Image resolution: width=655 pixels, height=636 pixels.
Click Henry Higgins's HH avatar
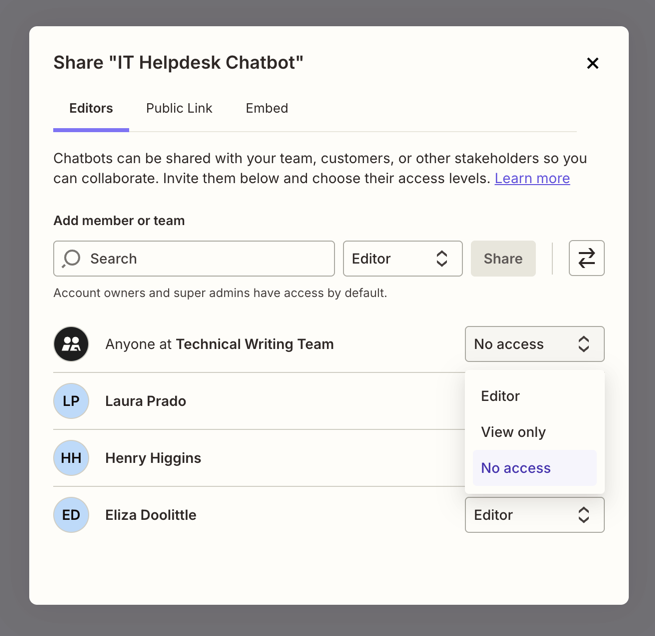pyautogui.click(x=71, y=458)
